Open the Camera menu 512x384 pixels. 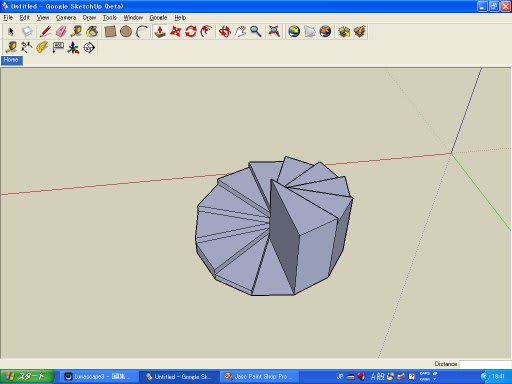click(x=66, y=18)
